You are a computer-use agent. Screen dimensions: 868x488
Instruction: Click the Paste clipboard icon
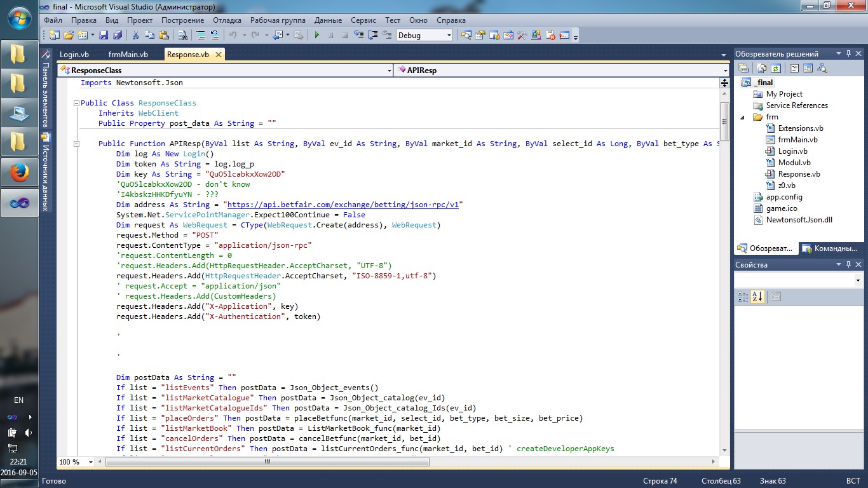tap(164, 36)
